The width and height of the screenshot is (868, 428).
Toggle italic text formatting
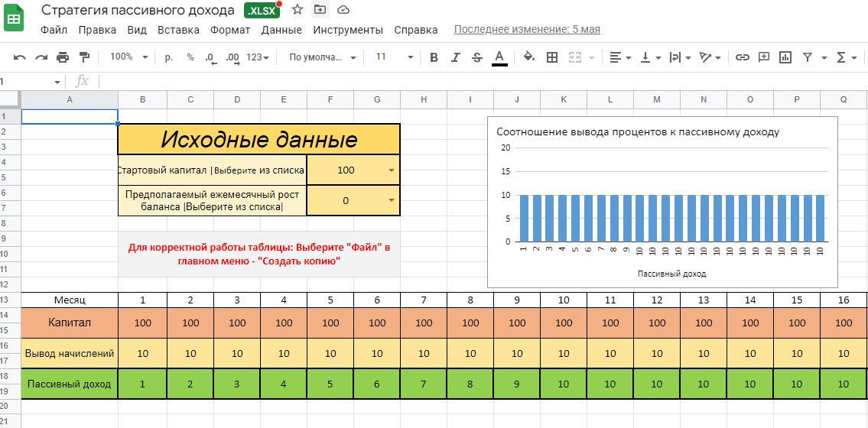[456, 57]
